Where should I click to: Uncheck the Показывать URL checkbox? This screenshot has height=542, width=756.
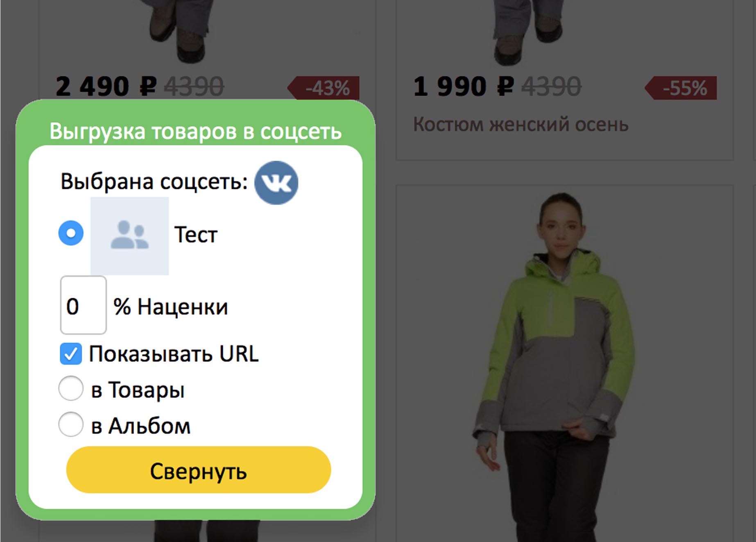point(71,354)
